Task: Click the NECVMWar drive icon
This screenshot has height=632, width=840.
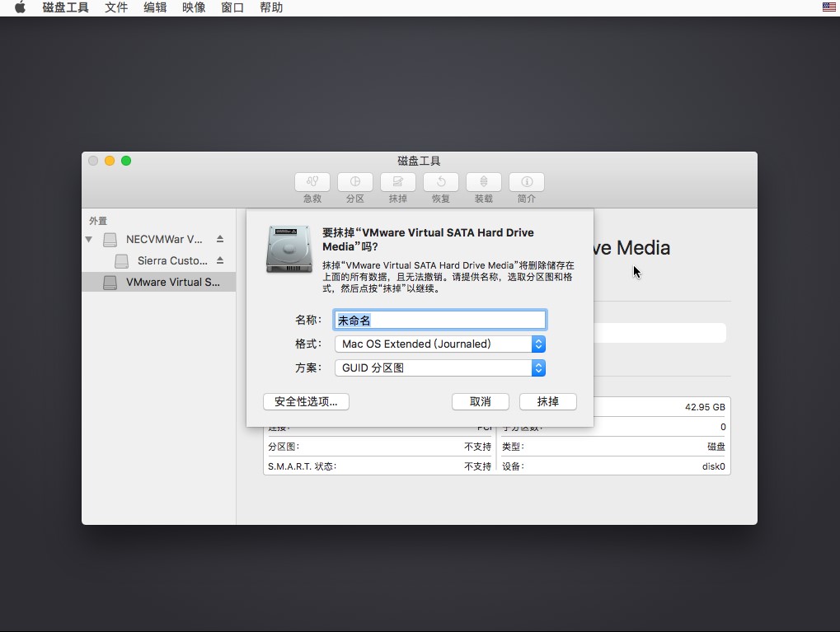Action: point(110,240)
